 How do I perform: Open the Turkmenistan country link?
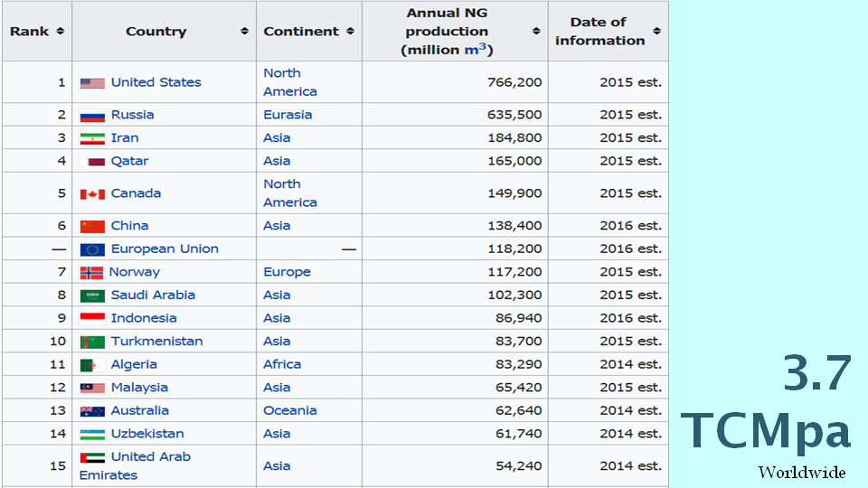[156, 342]
